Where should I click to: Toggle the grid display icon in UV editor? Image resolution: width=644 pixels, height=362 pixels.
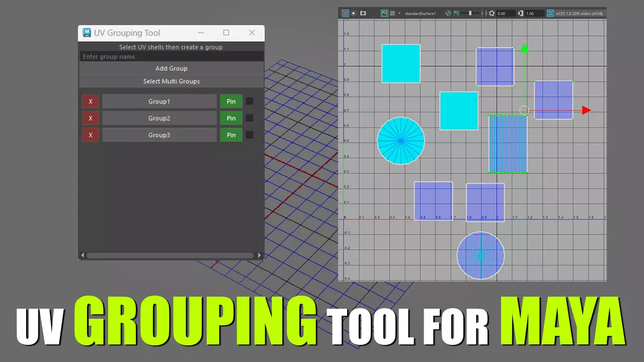pos(345,14)
